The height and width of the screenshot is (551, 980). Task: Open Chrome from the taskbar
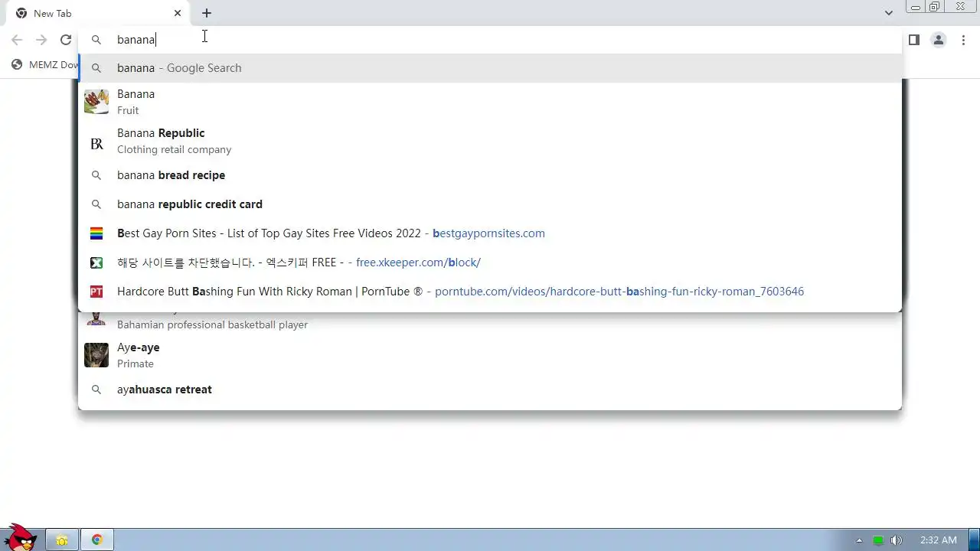(x=97, y=540)
